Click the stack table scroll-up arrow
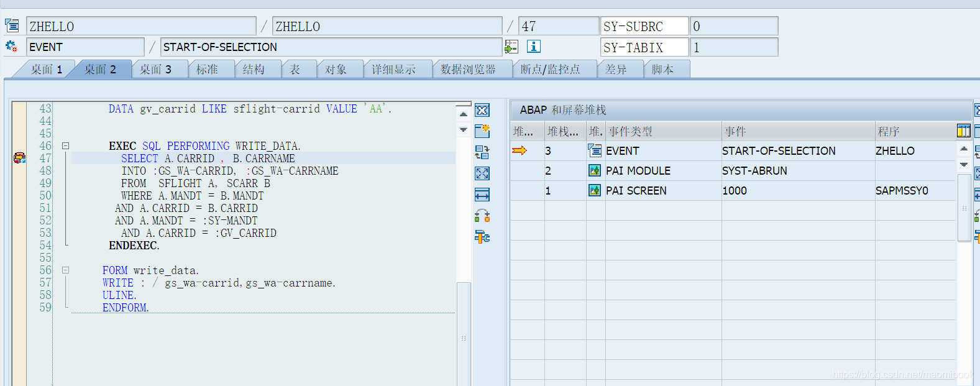The image size is (980, 386). click(x=964, y=149)
